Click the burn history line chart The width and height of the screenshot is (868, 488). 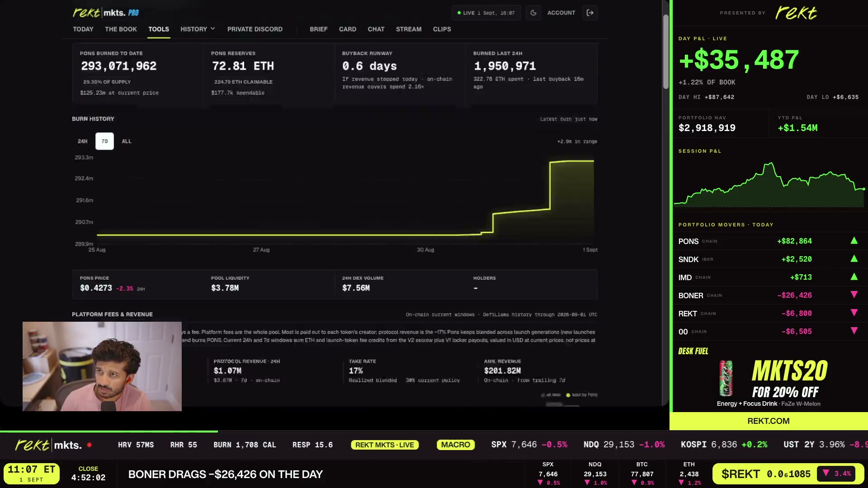click(345, 201)
